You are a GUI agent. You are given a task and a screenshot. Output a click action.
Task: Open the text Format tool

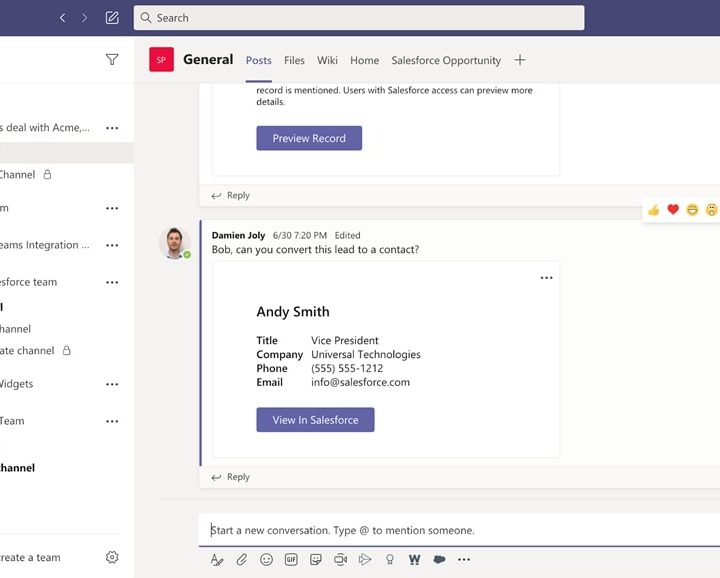[x=217, y=560]
